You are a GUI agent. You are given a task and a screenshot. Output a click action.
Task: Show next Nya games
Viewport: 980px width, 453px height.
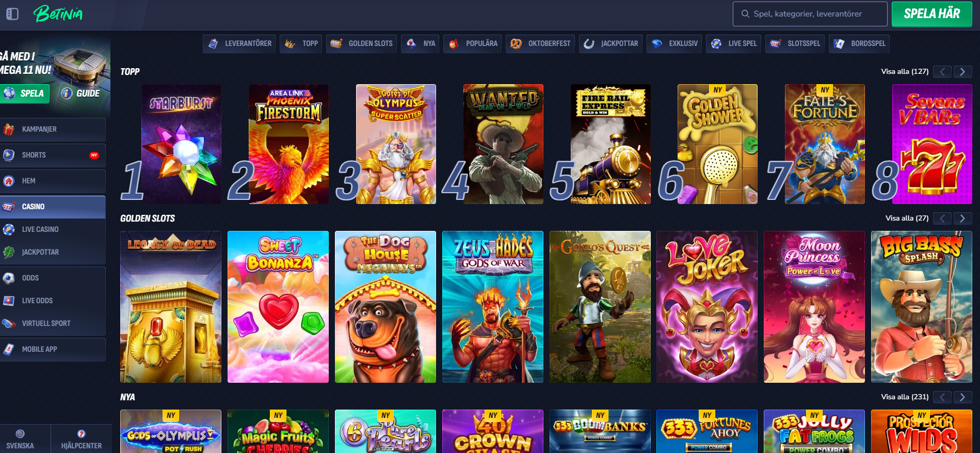pos(962,397)
